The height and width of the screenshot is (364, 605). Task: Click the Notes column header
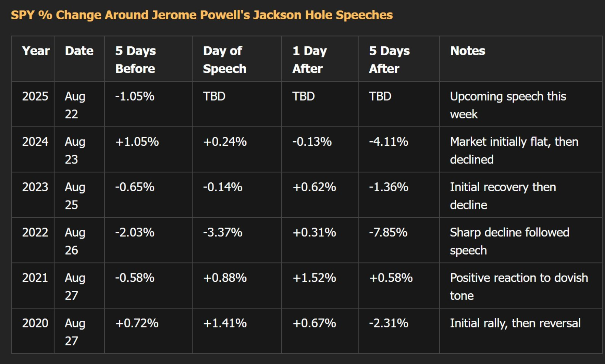(x=468, y=51)
